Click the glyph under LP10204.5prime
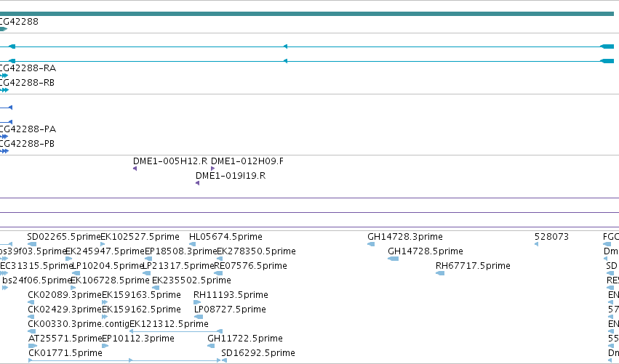This screenshot has height=364, width=619. pos(76,273)
